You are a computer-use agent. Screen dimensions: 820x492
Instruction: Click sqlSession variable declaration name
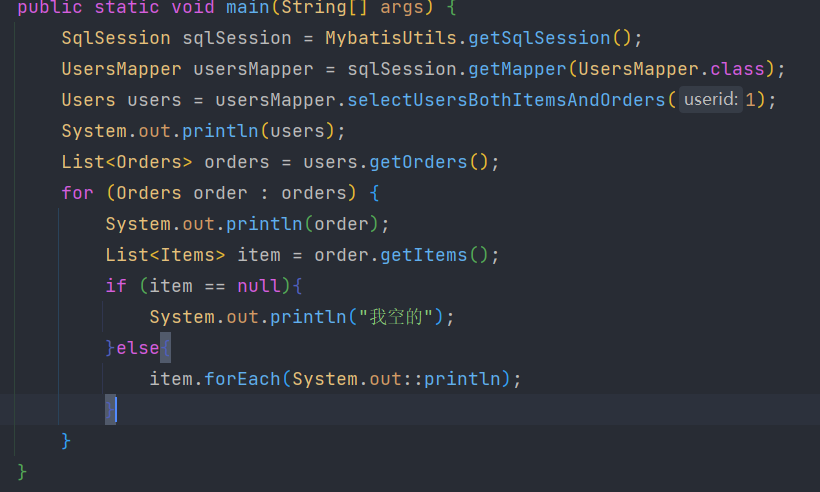pyautogui.click(x=237, y=38)
